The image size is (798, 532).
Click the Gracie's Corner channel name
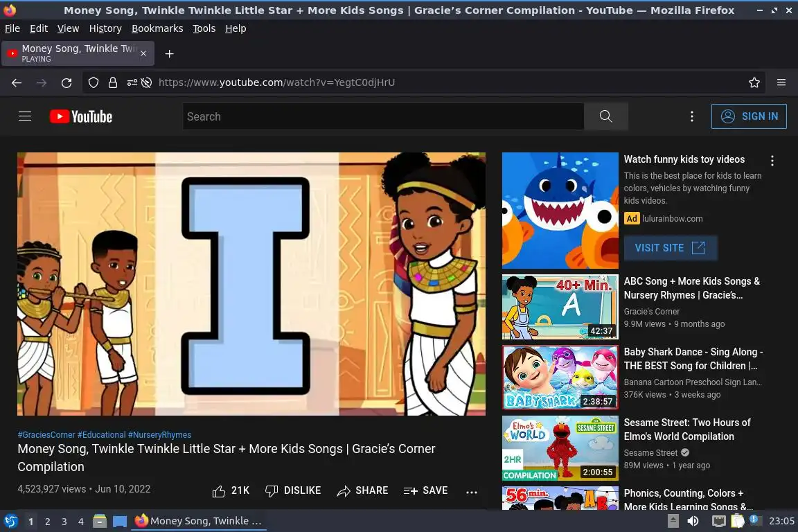pos(651,311)
